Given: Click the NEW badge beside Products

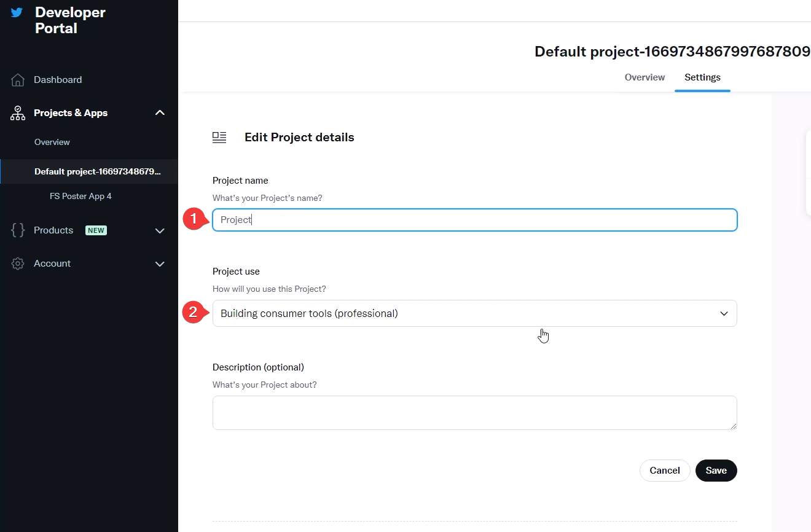Looking at the screenshot, I should [x=96, y=230].
